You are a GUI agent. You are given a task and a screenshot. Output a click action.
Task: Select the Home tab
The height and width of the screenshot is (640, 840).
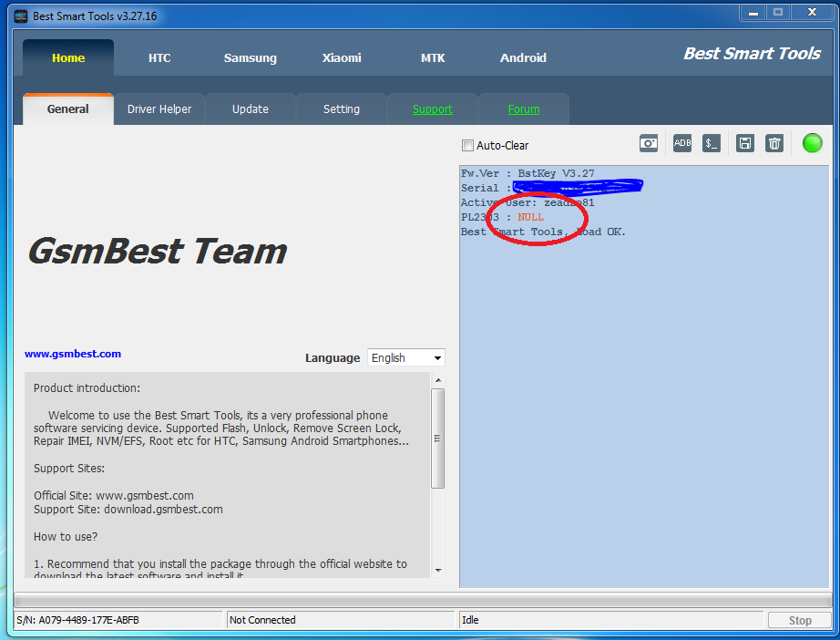click(68, 57)
